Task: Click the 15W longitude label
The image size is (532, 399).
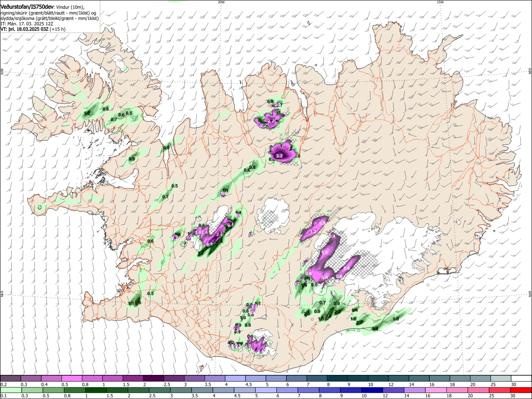Action: 440,2
